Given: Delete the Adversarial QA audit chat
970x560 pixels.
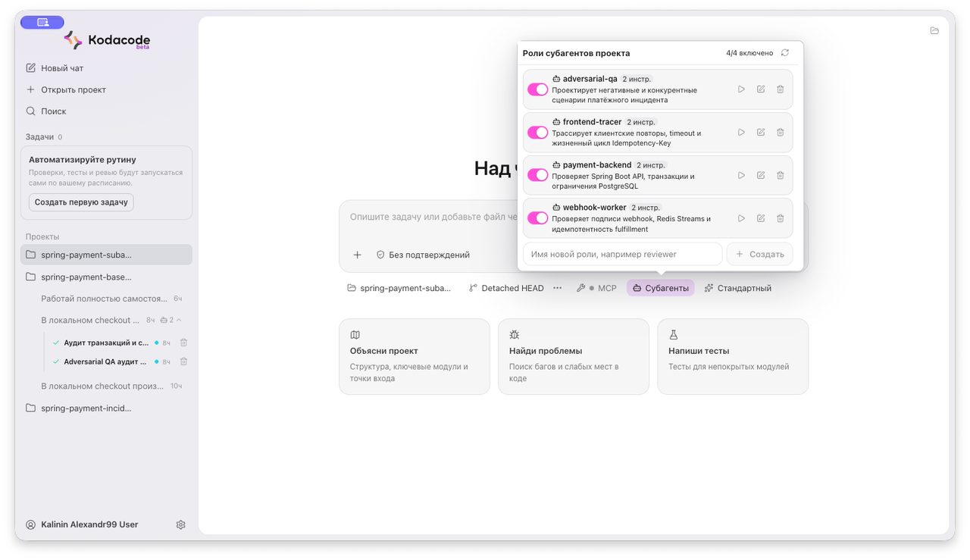Looking at the screenshot, I should pyautogui.click(x=183, y=361).
